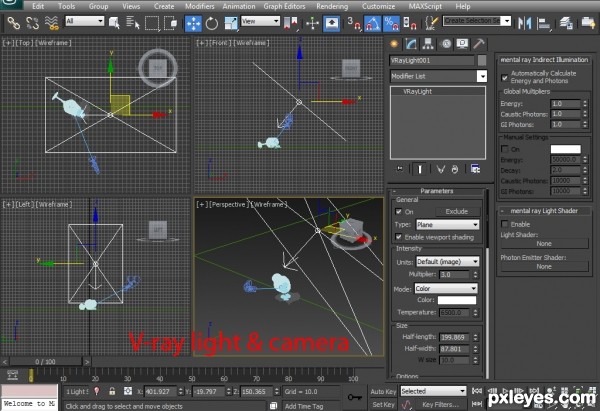Screen dimensions: 600x411
Task: Toggle the Spinner Snap icon
Action: click(x=409, y=23)
